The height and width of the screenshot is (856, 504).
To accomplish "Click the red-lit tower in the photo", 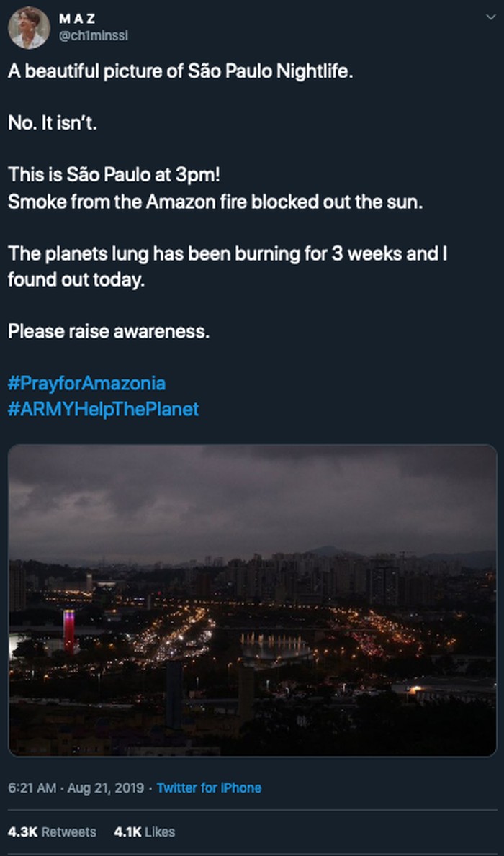I will coord(69,631).
